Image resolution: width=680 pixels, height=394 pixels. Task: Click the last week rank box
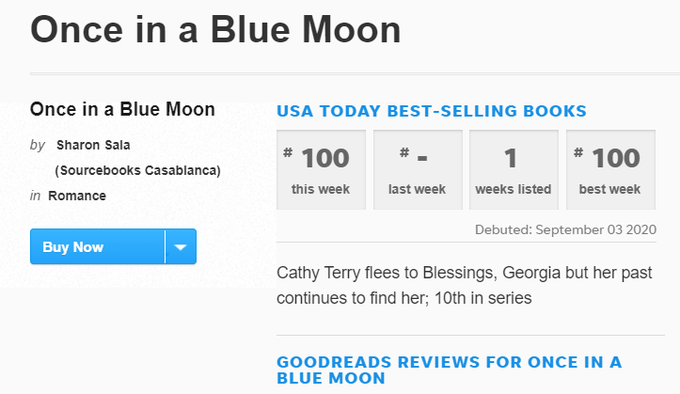418,170
